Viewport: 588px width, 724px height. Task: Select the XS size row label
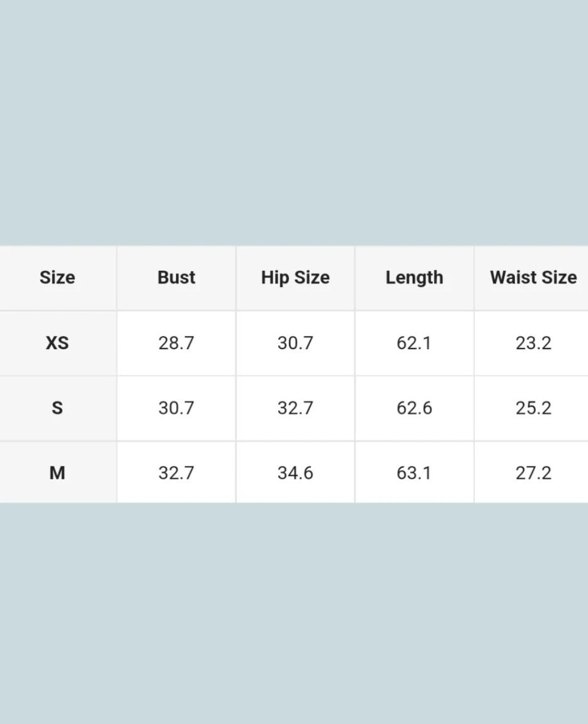coord(57,343)
